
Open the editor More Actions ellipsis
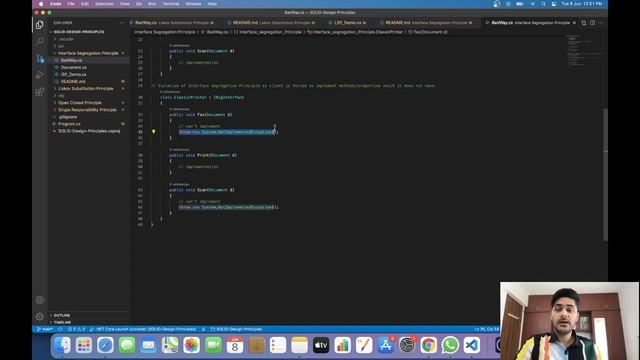[x=601, y=23]
